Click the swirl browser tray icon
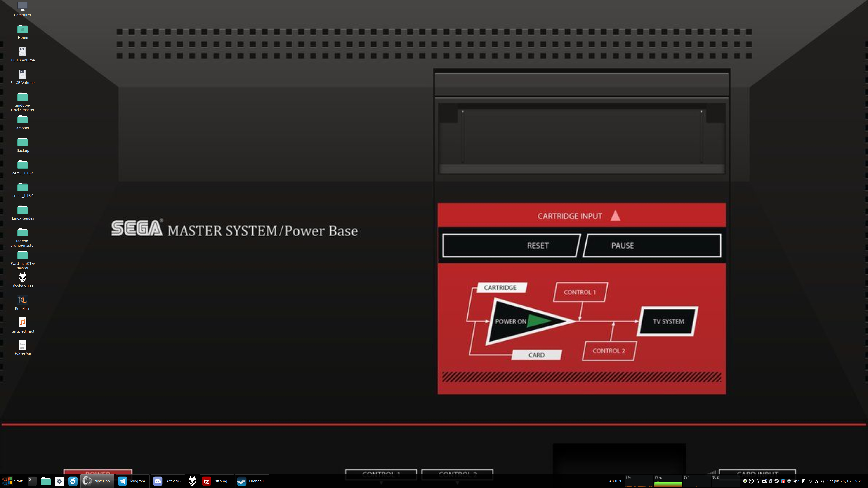 coord(770,481)
